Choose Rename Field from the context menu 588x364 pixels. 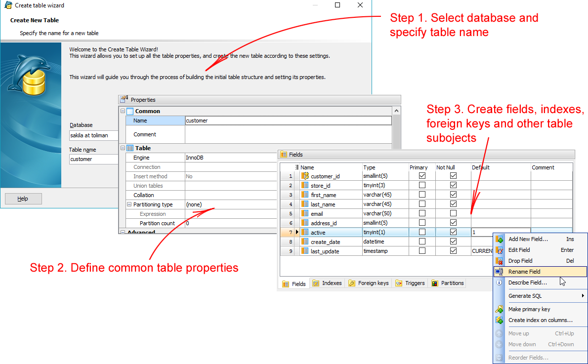click(524, 272)
